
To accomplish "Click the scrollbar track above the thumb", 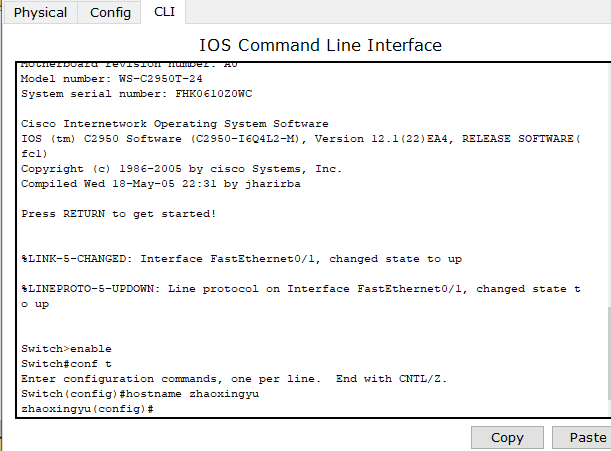I will 609,185.
